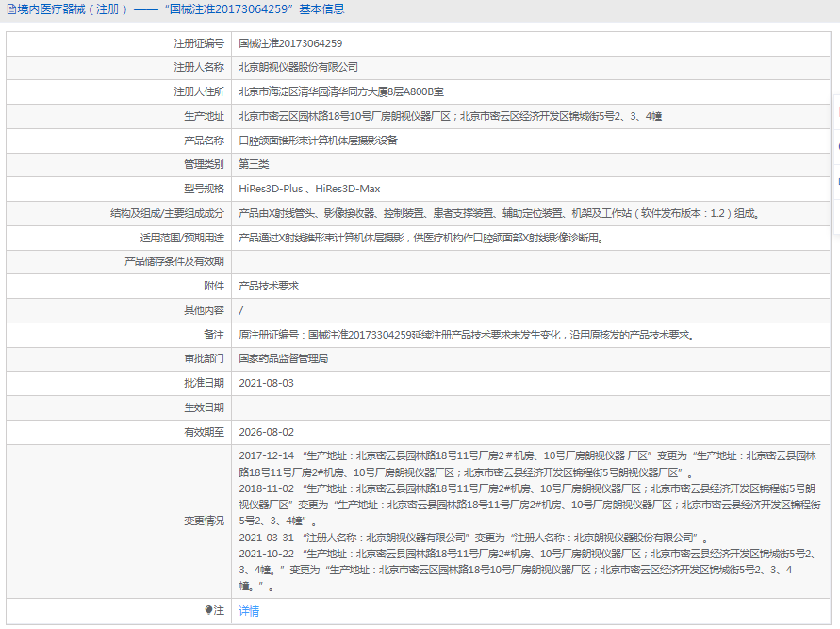Viewport: 840px width, 629px height.
Task: Click the 有效期至 row label
Action: click(x=204, y=432)
